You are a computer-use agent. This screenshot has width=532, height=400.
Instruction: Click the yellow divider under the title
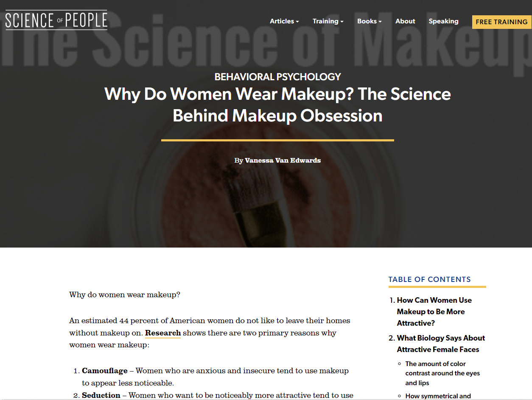click(277, 140)
